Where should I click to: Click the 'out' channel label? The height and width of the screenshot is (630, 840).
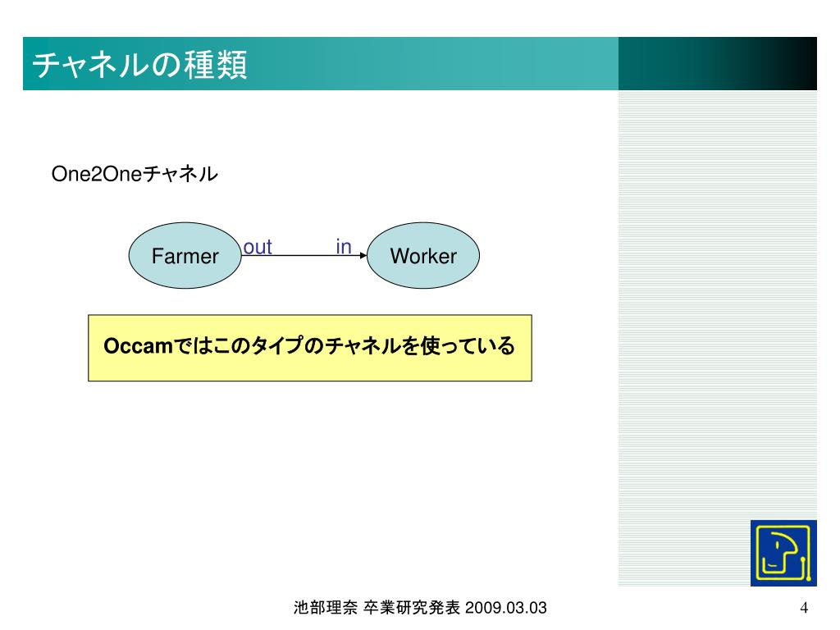(x=258, y=247)
